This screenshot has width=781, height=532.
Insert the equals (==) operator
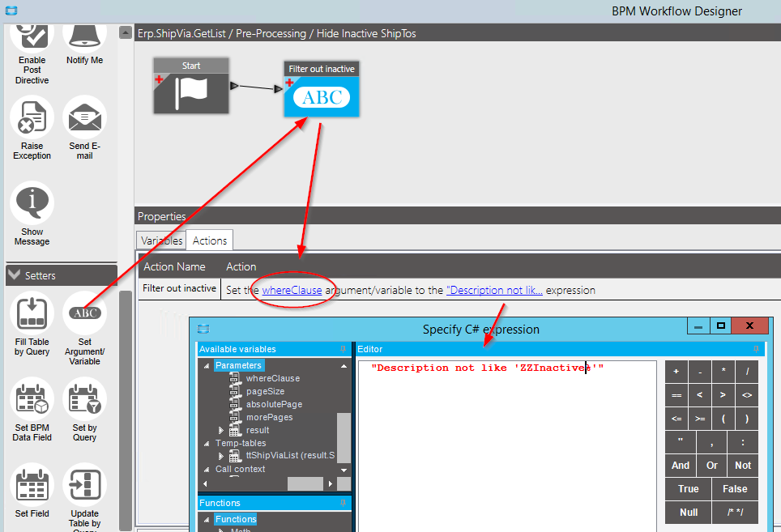(676, 395)
